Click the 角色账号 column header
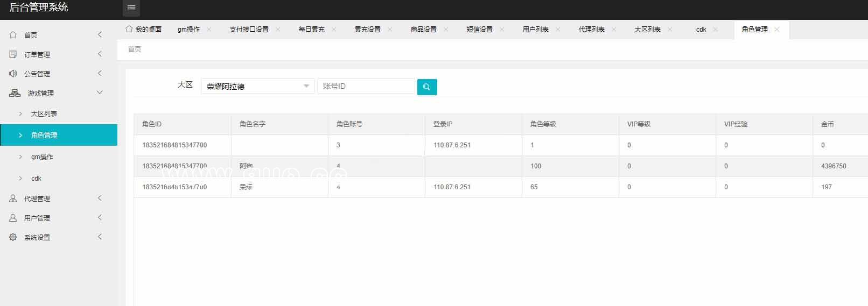868x306 pixels. coord(376,124)
